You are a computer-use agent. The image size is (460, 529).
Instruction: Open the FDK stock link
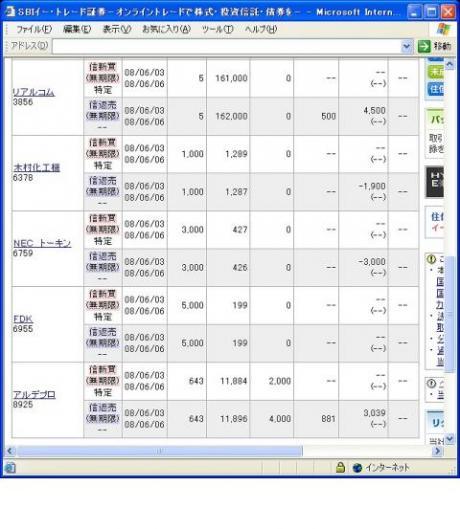coord(23,319)
